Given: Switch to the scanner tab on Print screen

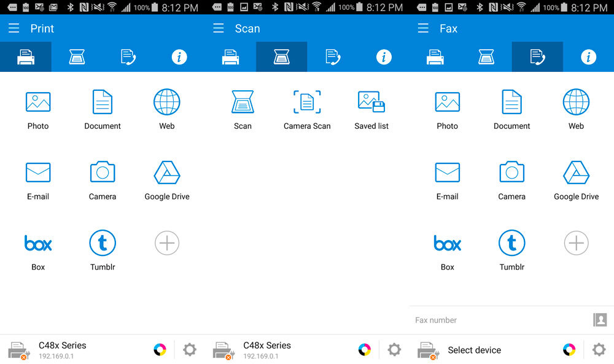Looking at the screenshot, I should [77, 57].
